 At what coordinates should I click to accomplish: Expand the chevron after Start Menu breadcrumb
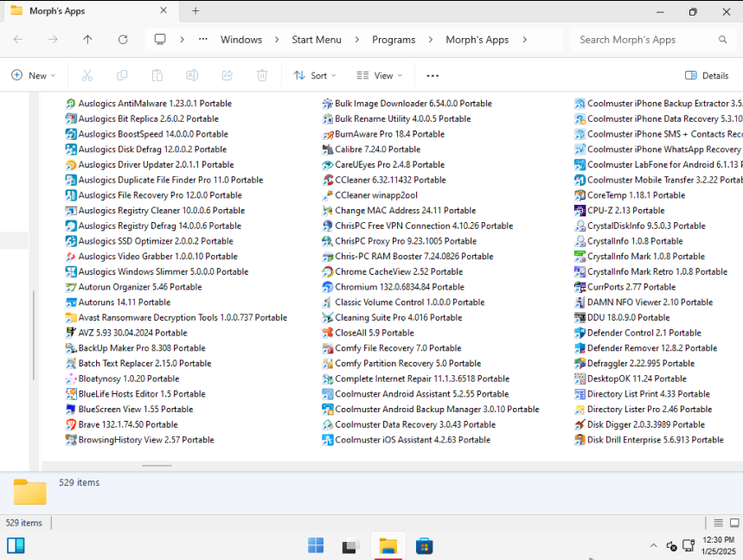click(x=357, y=40)
